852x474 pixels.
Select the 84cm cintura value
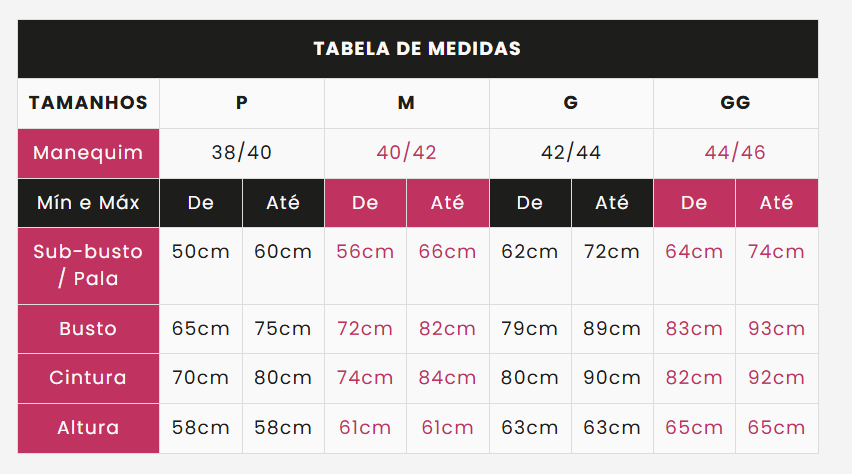[x=447, y=378]
